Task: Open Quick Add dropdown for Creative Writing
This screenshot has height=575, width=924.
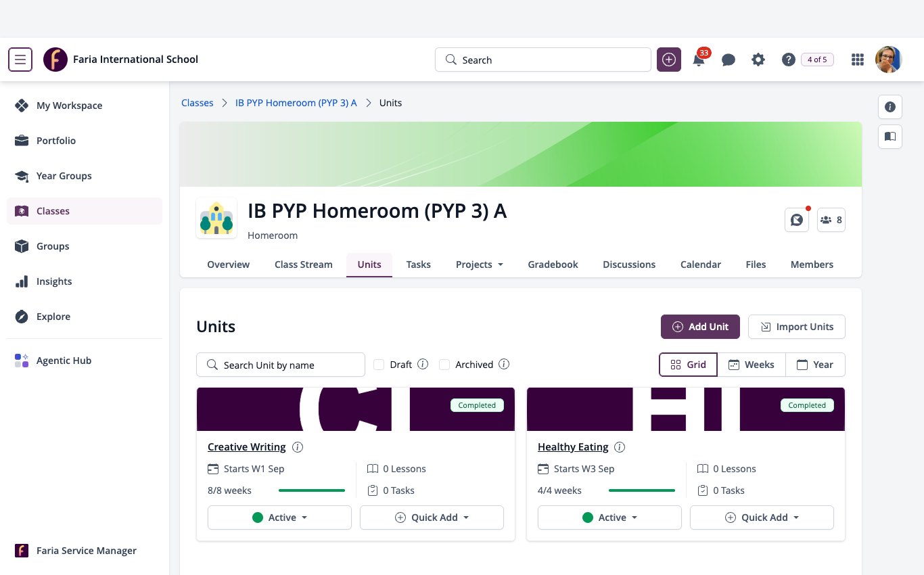Action: [x=432, y=517]
